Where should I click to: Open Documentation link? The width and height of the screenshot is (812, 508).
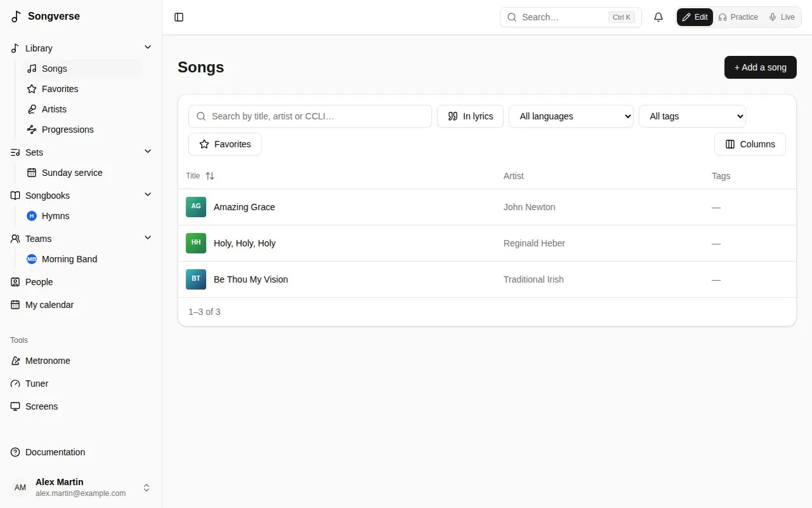(x=81, y=452)
